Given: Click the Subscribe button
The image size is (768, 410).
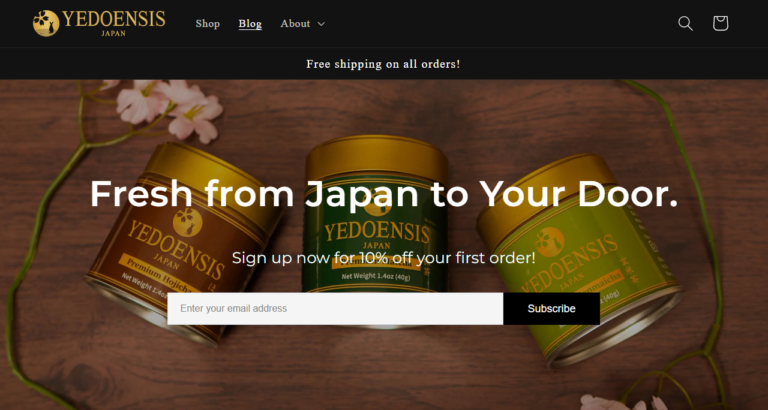Looking at the screenshot, I should tap(551, 309).
